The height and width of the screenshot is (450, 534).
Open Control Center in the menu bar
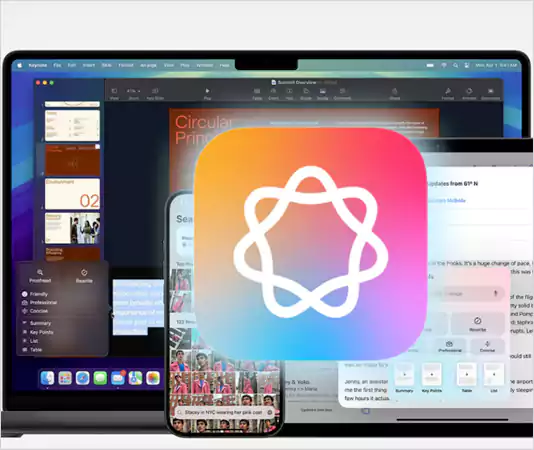pyautogui.click(x=467, y=65)
